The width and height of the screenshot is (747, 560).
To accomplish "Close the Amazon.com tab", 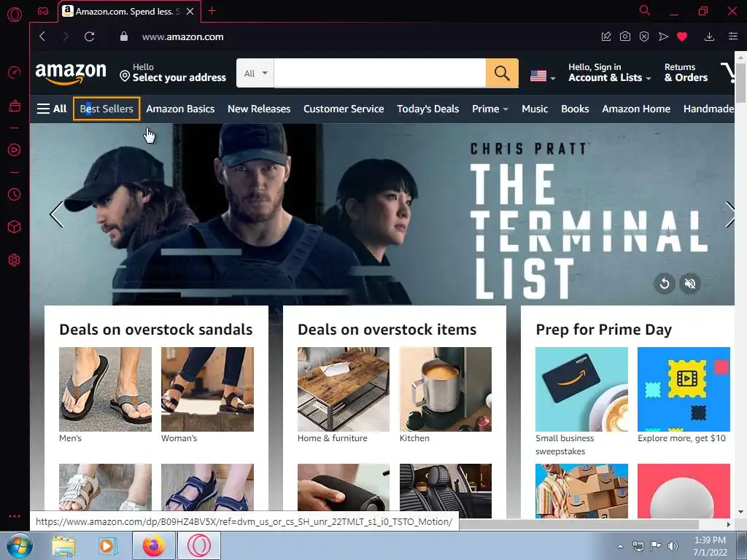I will click(190, 11).
